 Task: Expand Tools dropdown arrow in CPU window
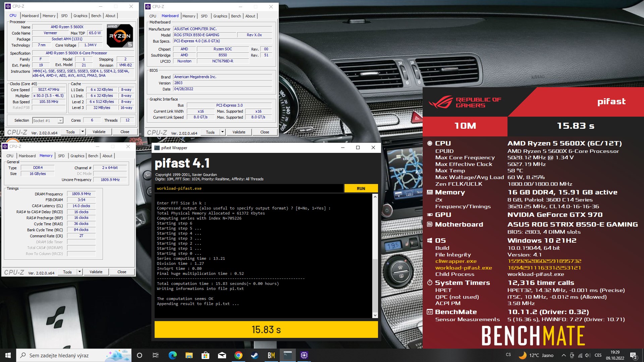tap(83, 132)
